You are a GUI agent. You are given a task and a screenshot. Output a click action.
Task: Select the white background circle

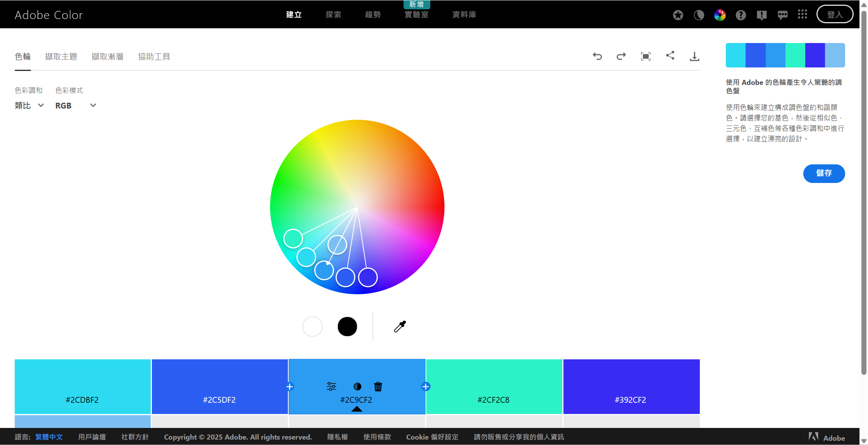point(312,326)
